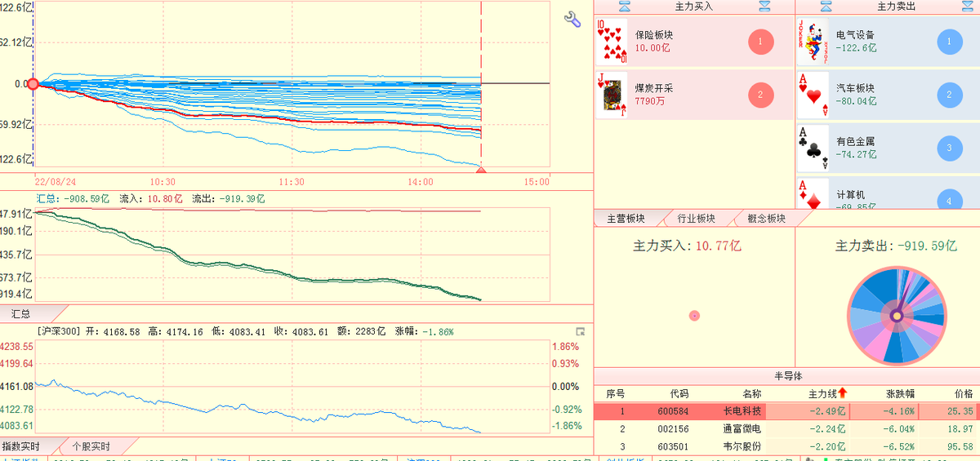Sort the table by 序号 header

point(615,393)
